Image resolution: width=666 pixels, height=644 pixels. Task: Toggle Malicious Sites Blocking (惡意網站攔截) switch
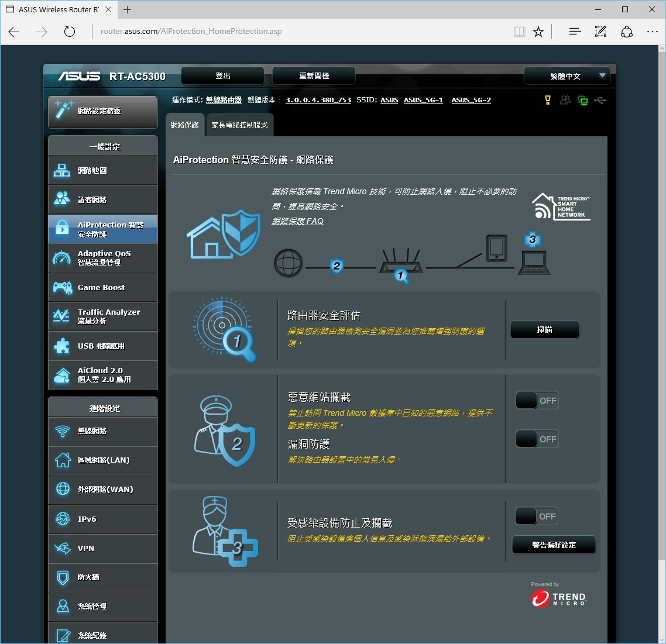click(x=537, y=400)
